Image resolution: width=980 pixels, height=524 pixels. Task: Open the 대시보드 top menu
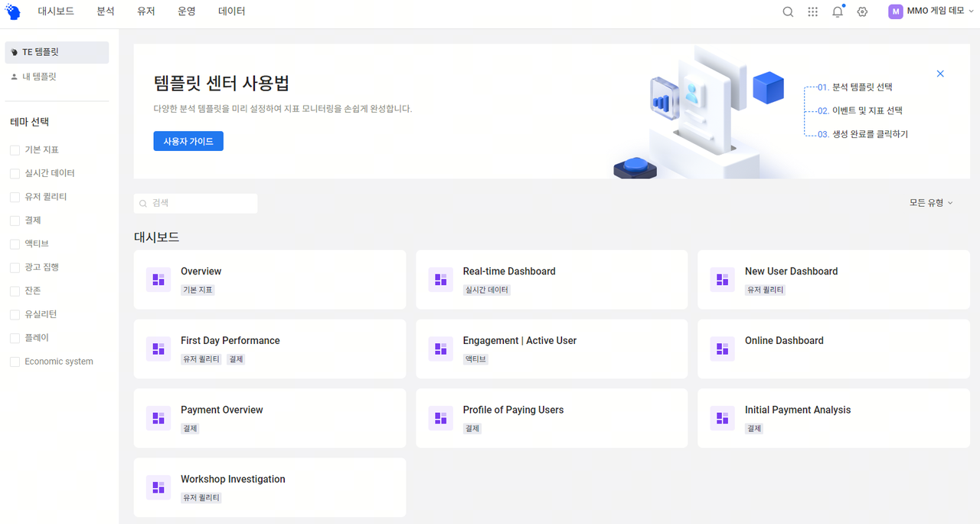(x=54, y=11)
